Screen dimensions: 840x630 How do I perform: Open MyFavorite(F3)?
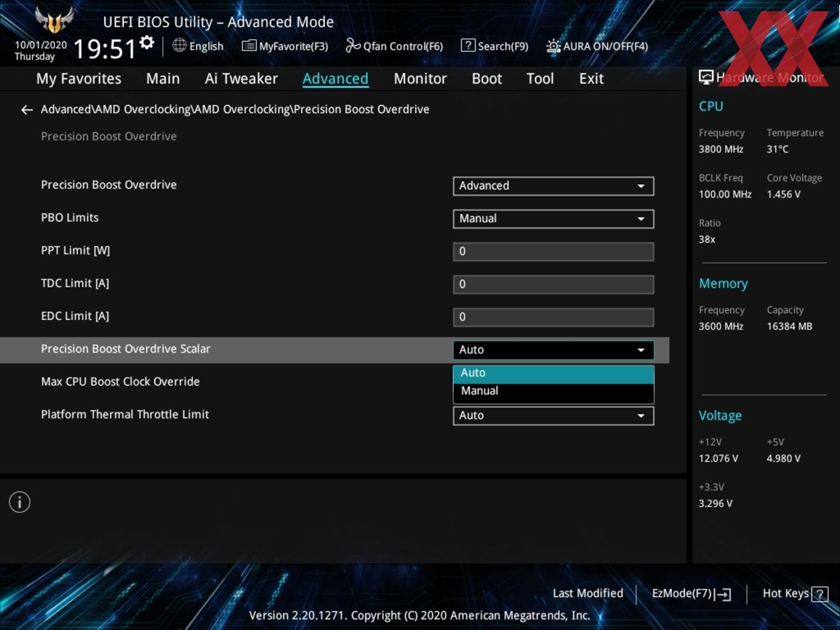pyautogui.click(x=285, y=46)
